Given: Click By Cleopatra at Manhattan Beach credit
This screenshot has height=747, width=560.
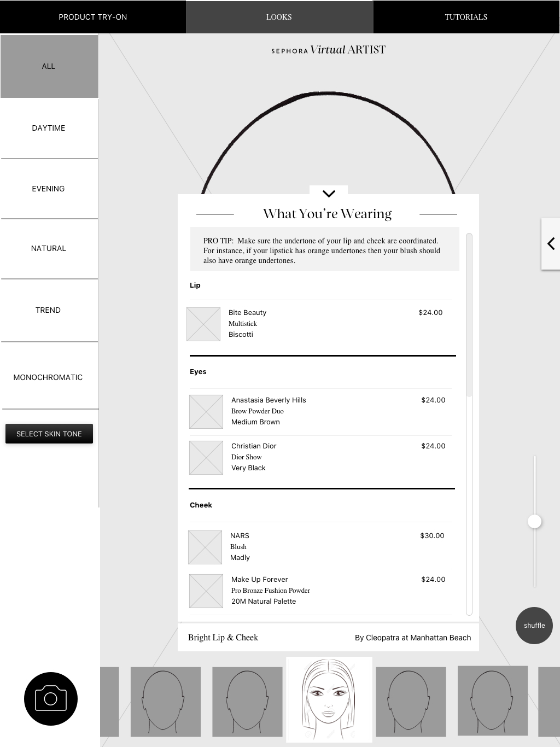Looking at the screenshot, I should pyautogui.click(x=413, y=638).
